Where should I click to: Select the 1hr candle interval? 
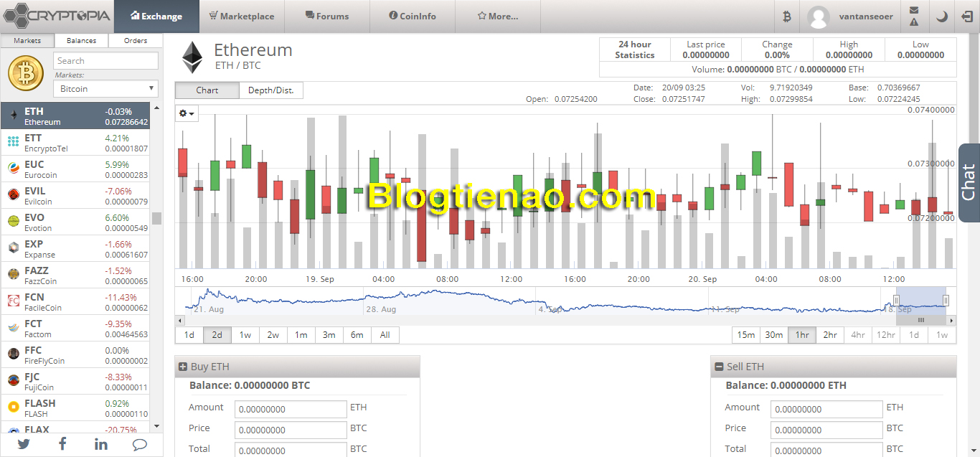(802, 335)
